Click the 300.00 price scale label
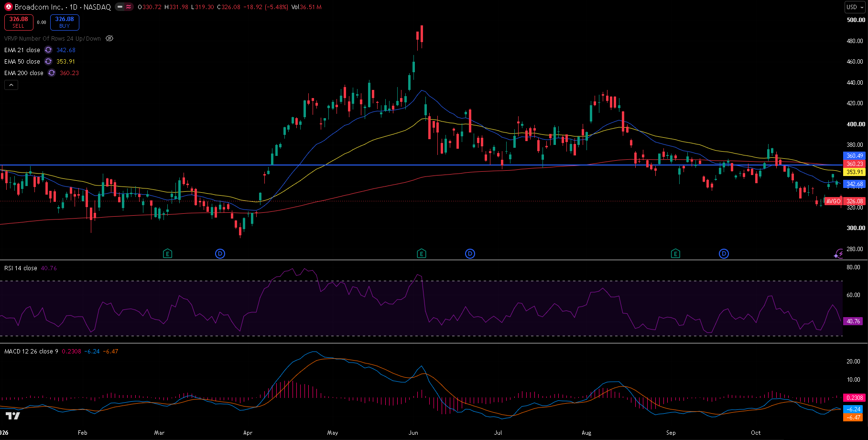 pyautogui.click(x=856, y=228)
